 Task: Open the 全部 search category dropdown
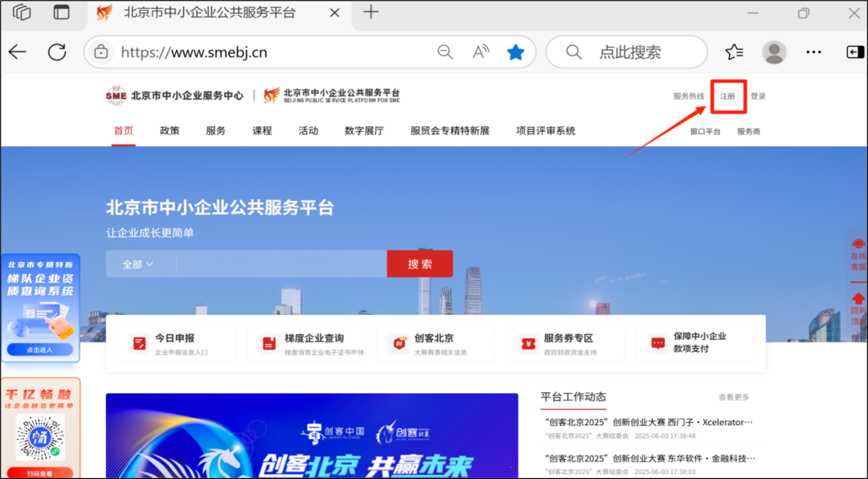click(138, 264)
